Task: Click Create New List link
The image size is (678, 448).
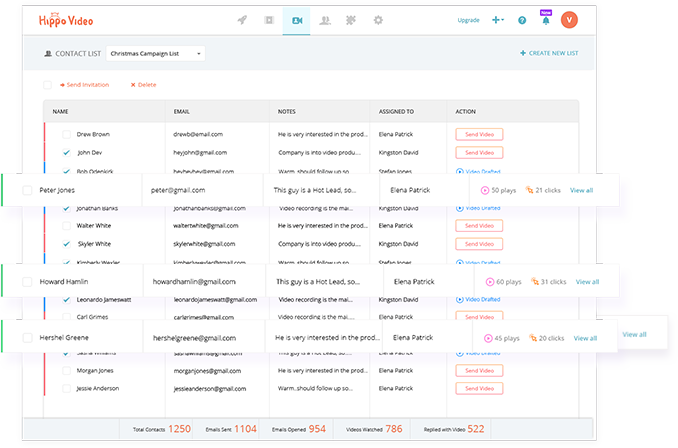Action: click(x=550, y=53)
